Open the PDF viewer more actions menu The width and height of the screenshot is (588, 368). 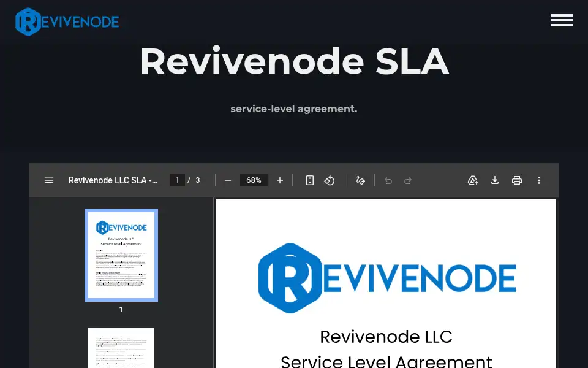(x=539, y=180)
